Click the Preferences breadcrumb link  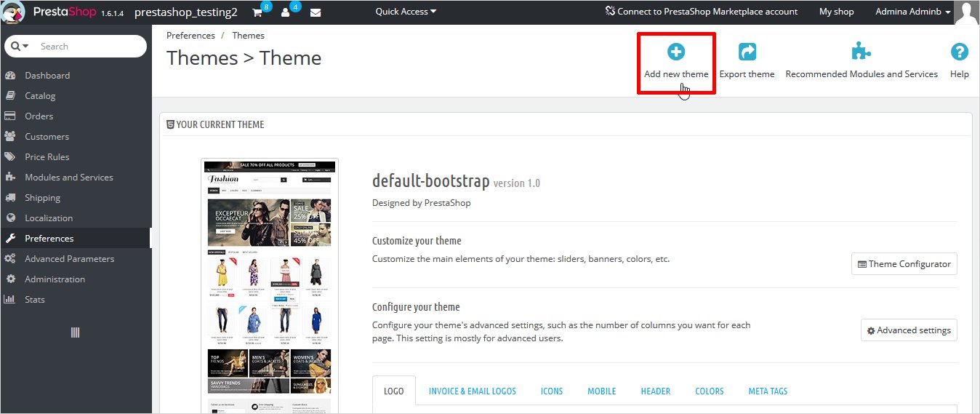coord(190,35)
